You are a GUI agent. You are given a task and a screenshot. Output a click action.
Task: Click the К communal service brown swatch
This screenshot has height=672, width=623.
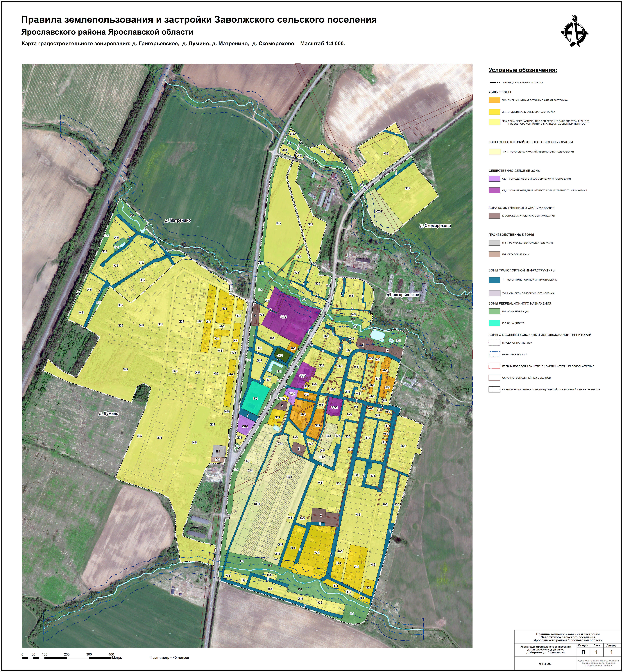click(x=494, y=216)
